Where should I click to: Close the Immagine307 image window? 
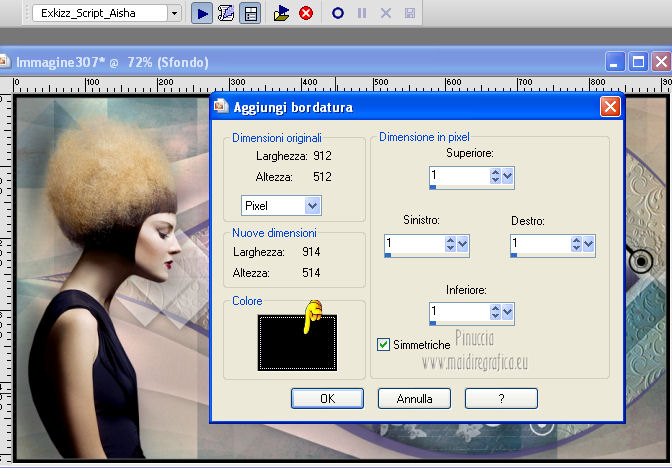pyautogui.click(x=661, y=63)
